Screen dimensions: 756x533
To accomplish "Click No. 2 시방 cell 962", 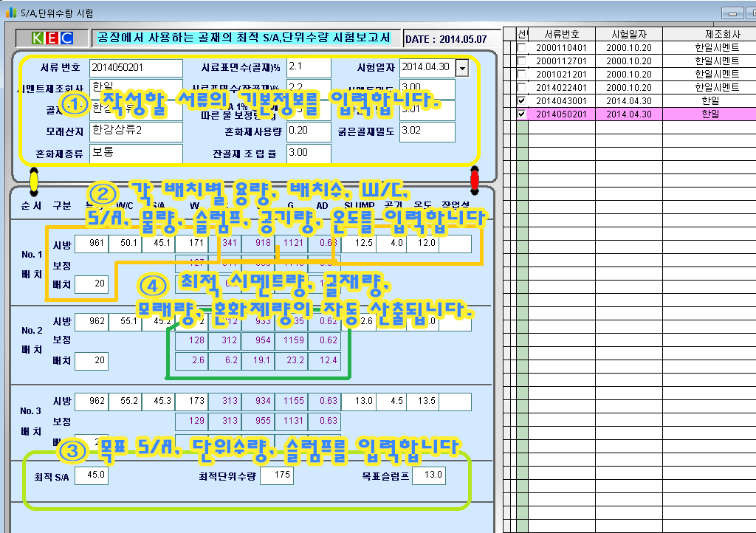I will point(91,322).
